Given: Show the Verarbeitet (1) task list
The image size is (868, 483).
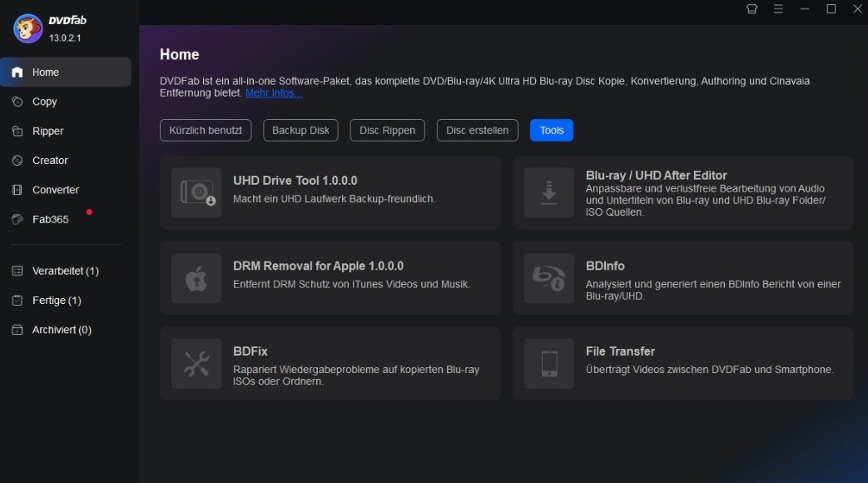Looking at the screenshot, I should (65, 271).
